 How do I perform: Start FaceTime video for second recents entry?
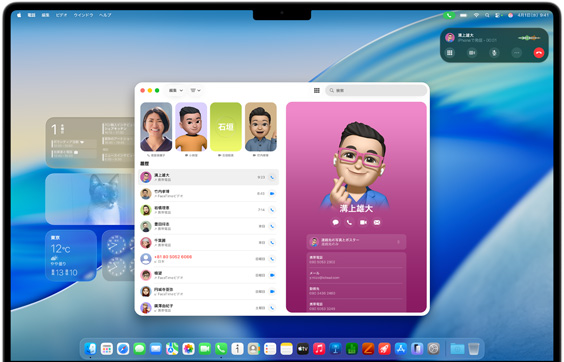click(272, 194)
